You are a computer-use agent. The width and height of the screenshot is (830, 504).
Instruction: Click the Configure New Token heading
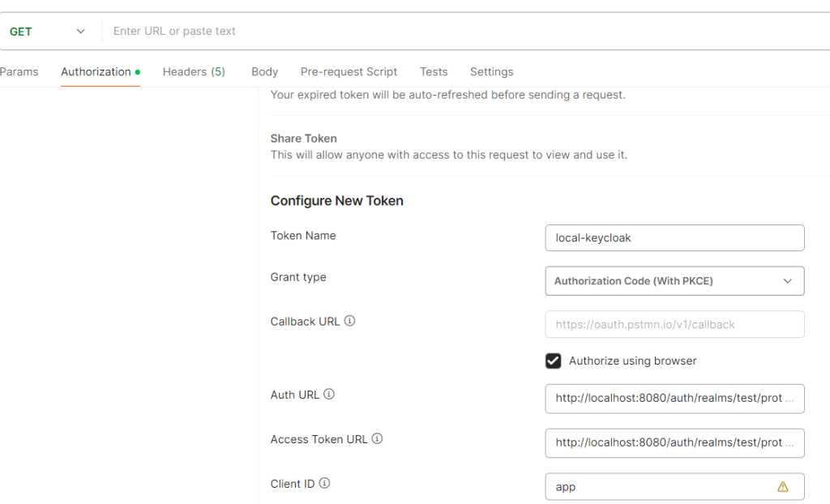[336, 201]
